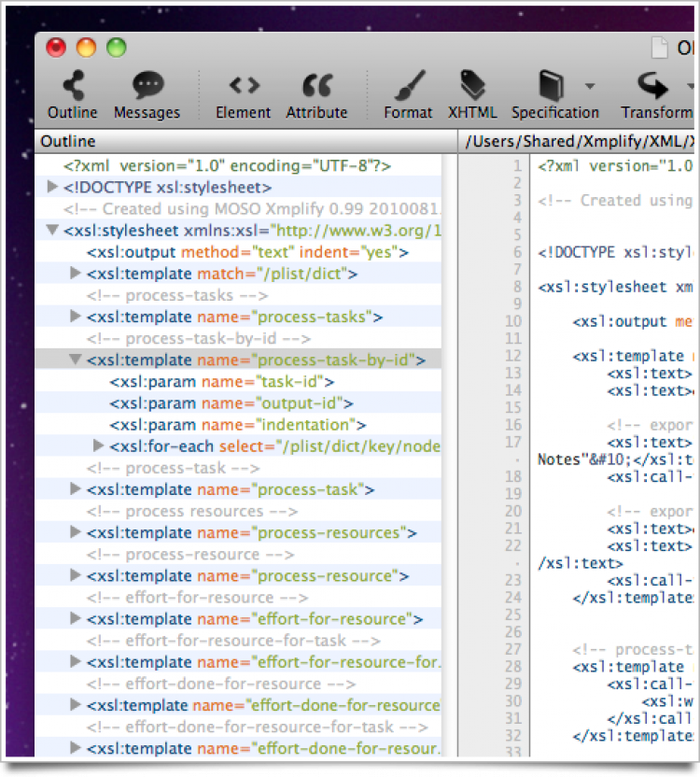This screenshot has width=700, height=777.
Task: Expand template name="process-task"
Action: tap(75, 488)
